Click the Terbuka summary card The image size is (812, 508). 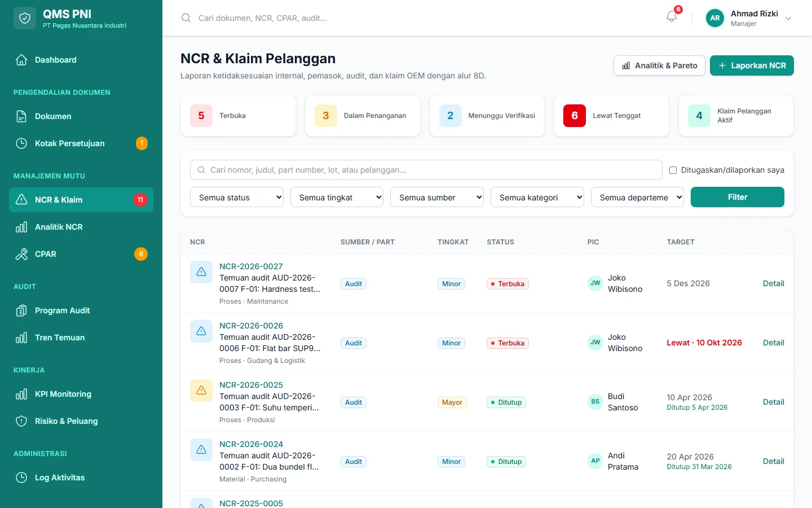(x=238, y=116)
